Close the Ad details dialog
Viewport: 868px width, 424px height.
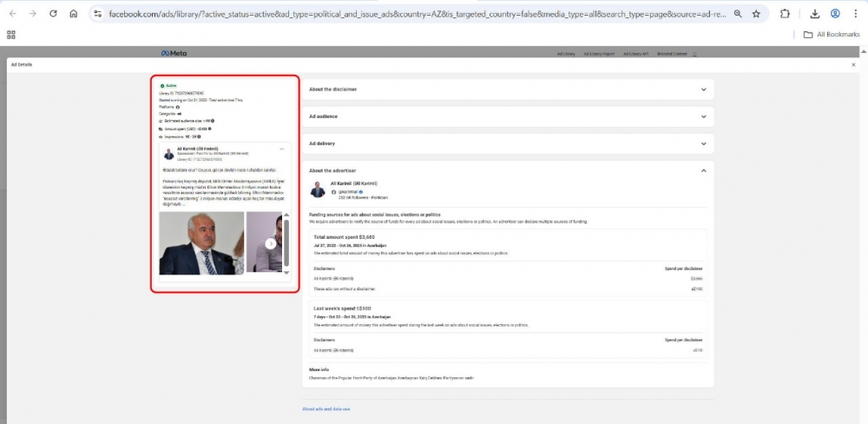click(x=853, y=64)
